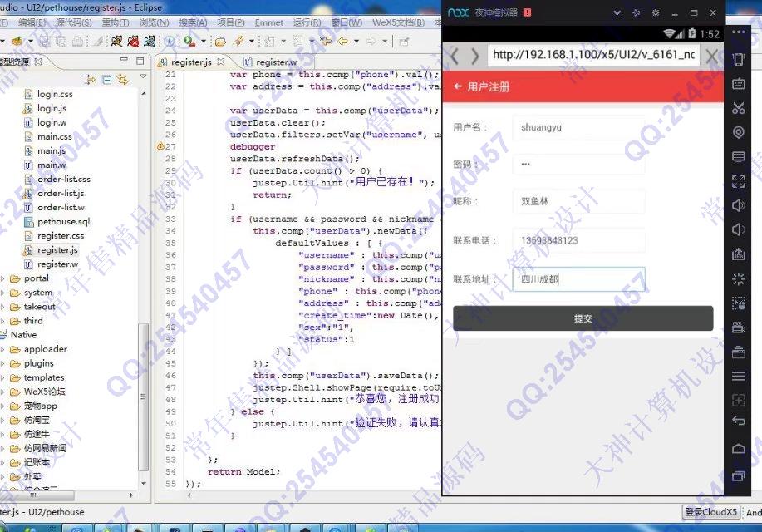The width and height of the screenshot is (762, 532).
Task: Open the Emmet menu
Action: (268, 22)
